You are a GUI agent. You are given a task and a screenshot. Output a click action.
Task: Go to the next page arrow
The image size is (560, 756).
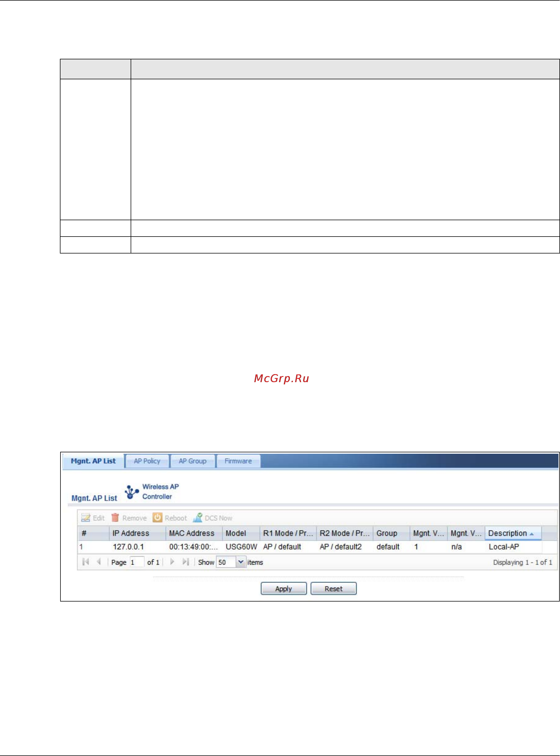[x=172, y=562]
